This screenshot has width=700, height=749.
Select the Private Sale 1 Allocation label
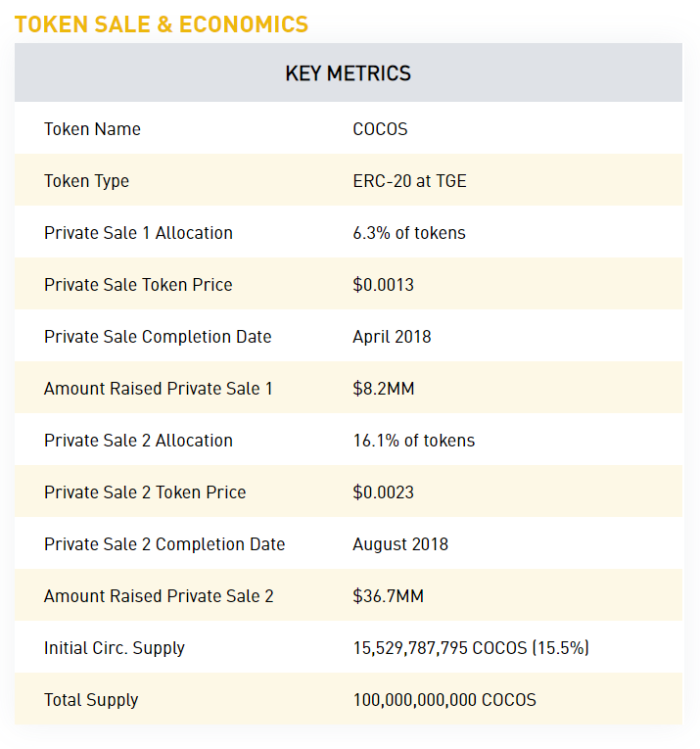click(x=138, y=233)
